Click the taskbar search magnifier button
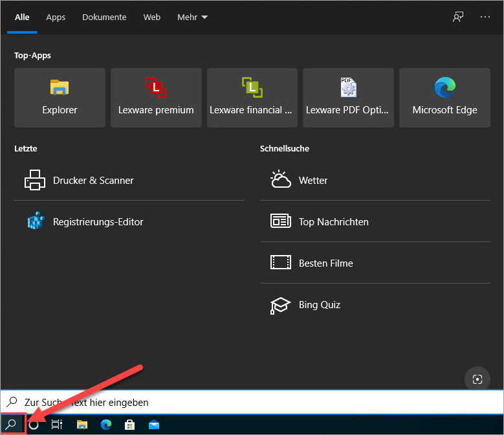 11,425
